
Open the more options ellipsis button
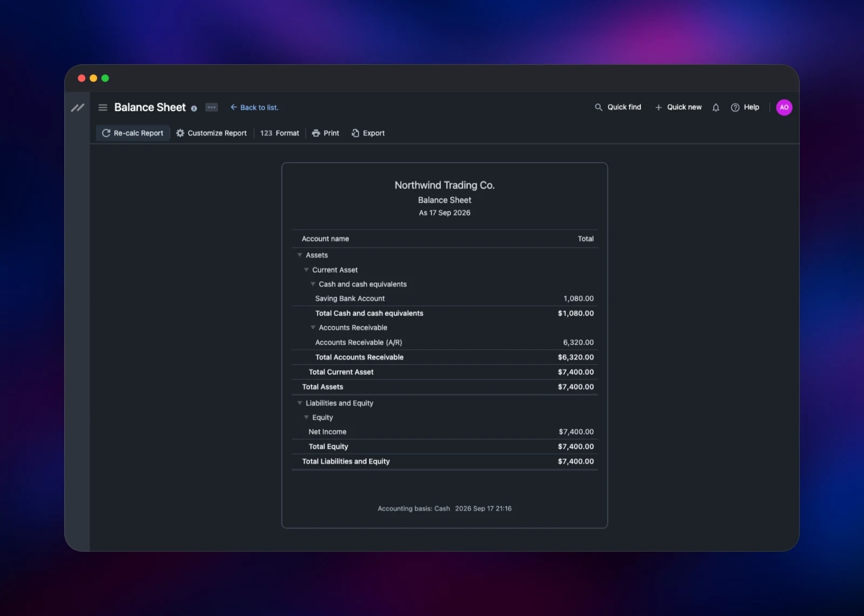(212, 107)
